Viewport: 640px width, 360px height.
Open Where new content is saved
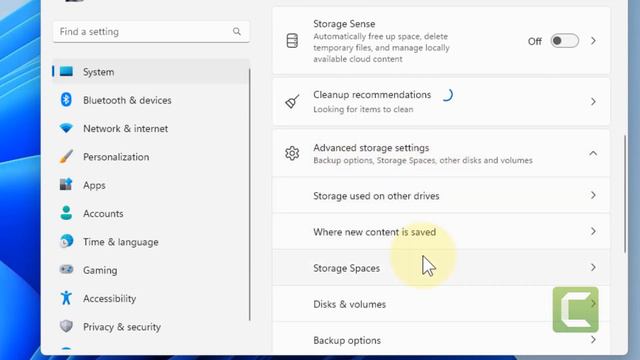click(x=441, y=231)
